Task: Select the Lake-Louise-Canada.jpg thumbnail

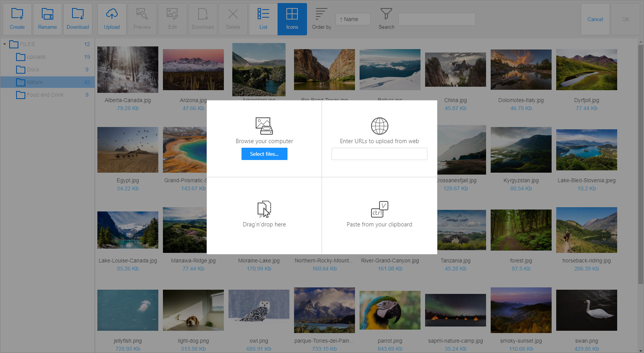Action: 128,230
